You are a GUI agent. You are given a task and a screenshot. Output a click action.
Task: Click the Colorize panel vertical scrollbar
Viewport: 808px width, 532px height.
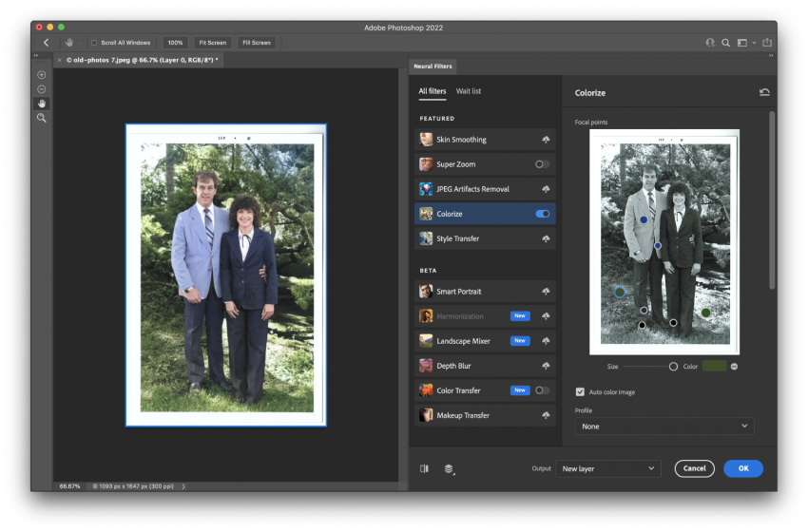(772, 199)
